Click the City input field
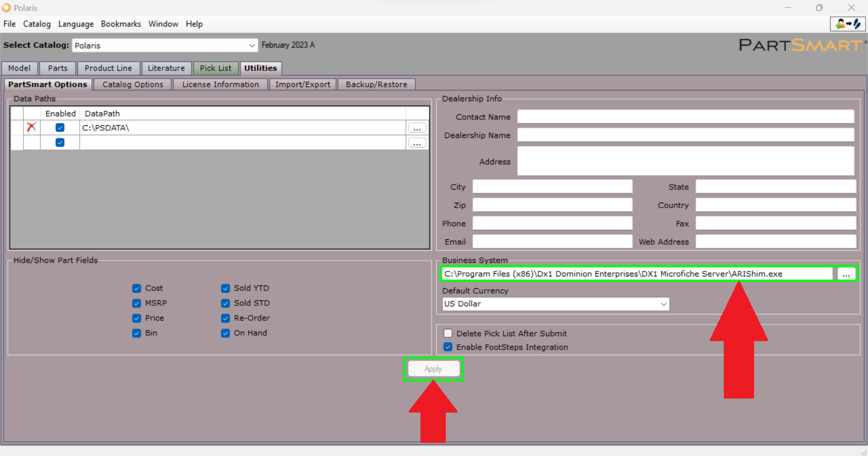Screen dimensions: 868x456 (x=552, y=186)
